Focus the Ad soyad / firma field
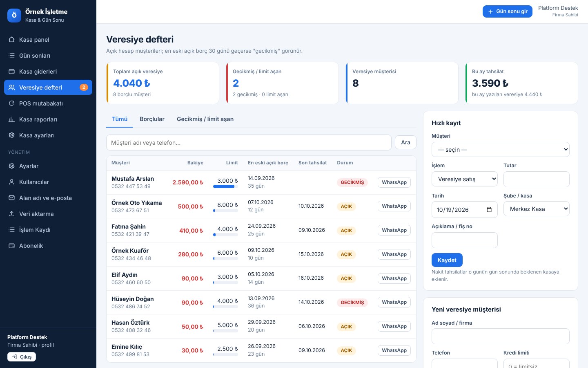This screenshot has width=588, height=368. tap(500, 337)
